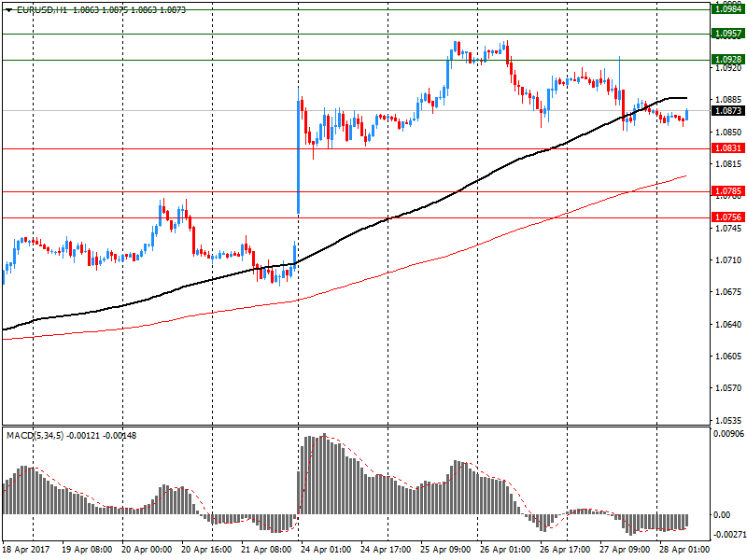Click the highest MACD histogram bar on 24 Apr
This screenshot has height=560, width=747.
coord(324,474)
